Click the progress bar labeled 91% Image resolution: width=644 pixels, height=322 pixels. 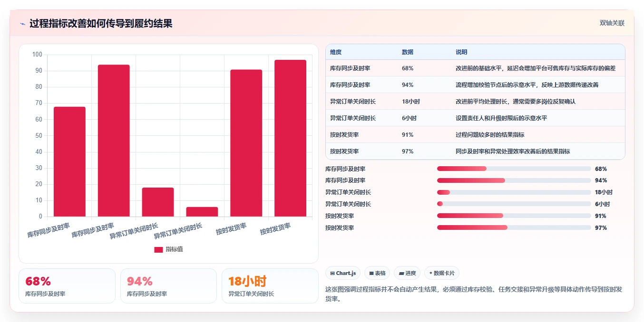514,216
